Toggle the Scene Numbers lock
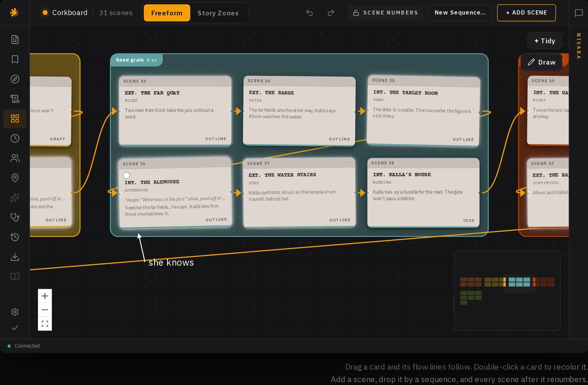 (385, 13)
